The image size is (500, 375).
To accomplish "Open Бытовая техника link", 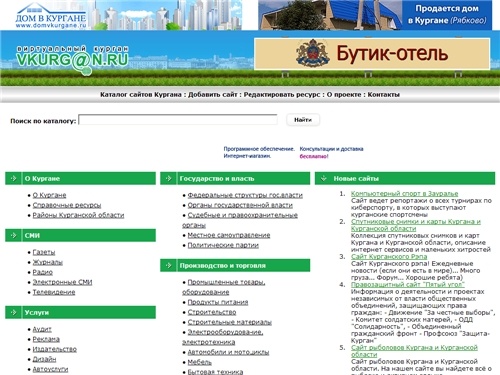I will (x=215, y=372).
